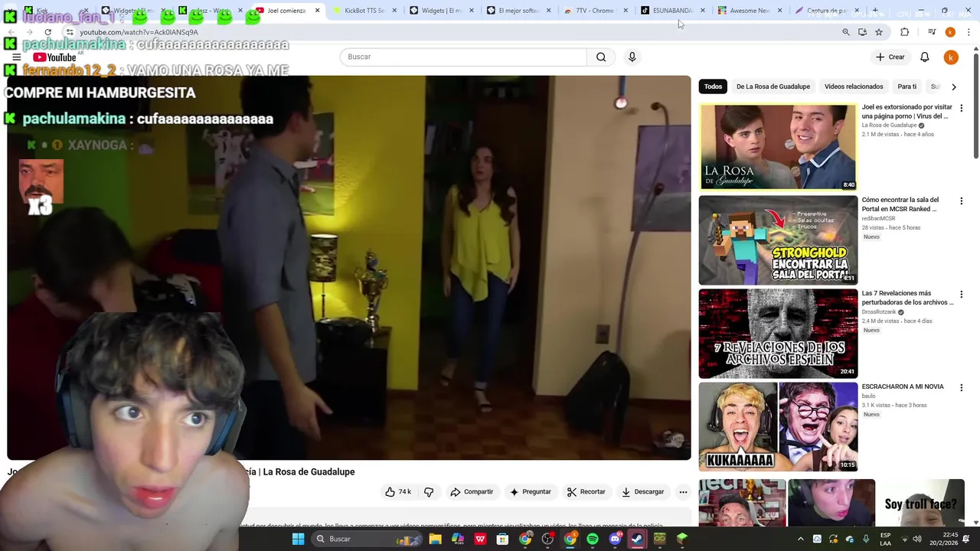Open Chrome zoom magnifier in address bar
980x551 pixels.
pos(845,32)
